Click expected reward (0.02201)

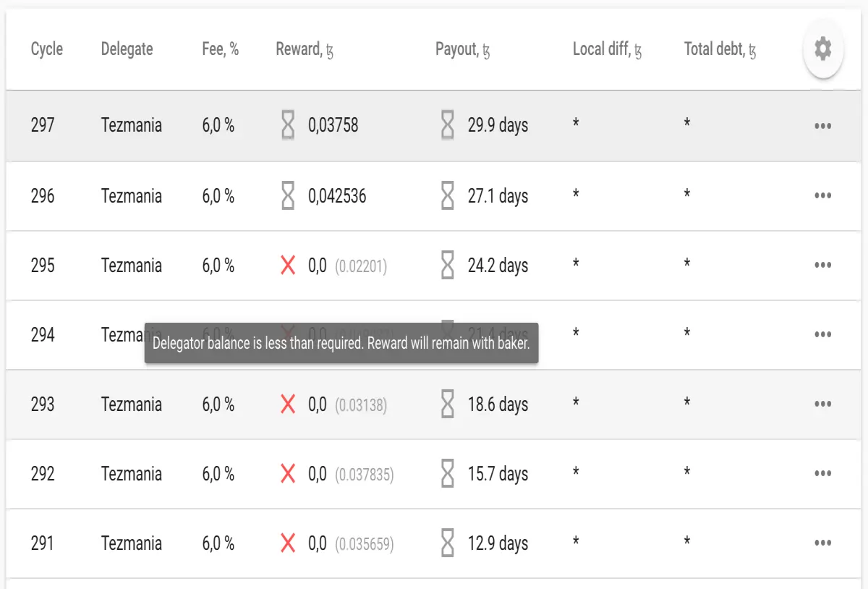coord(361,266)
